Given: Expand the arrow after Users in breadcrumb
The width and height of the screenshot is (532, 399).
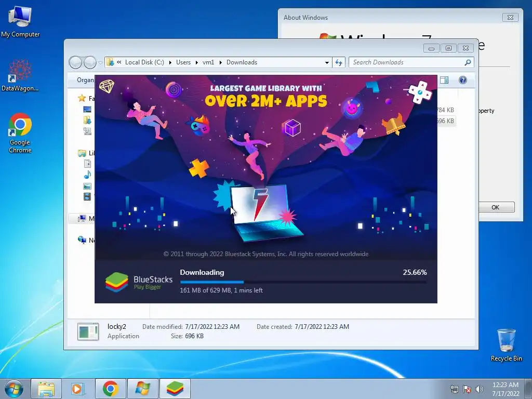Looking at the screenshot, I should click(x=196, y=62).
